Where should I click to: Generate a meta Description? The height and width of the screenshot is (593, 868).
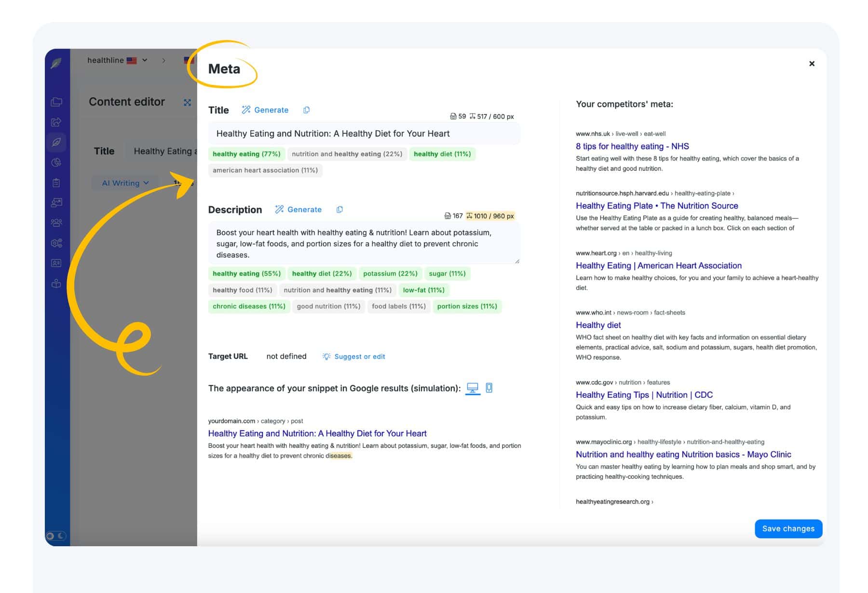(298, 209)
